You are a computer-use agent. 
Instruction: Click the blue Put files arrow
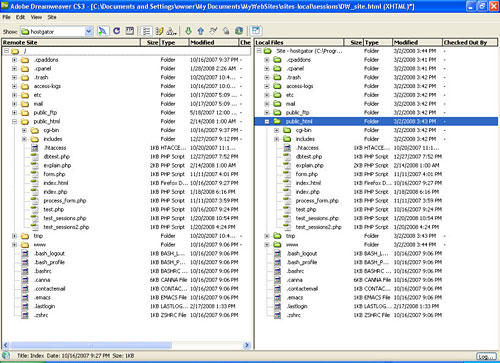pos(200,31)
